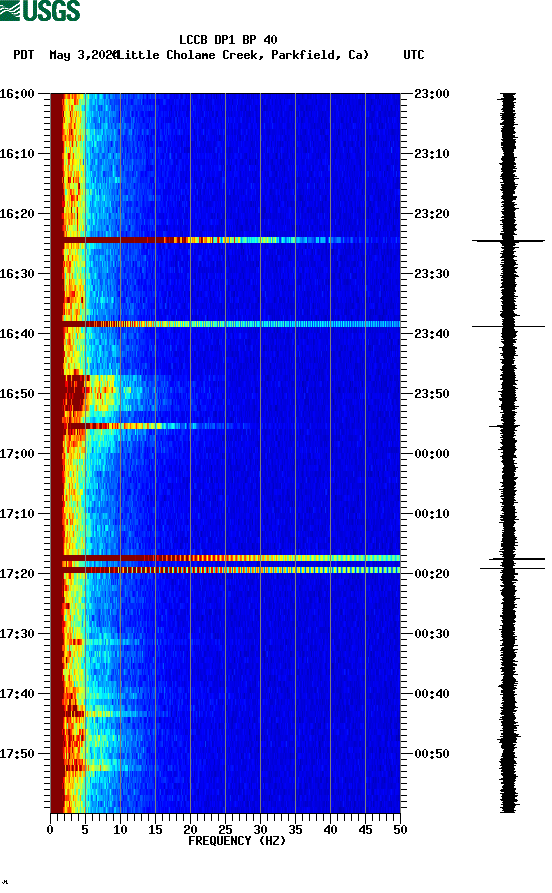Click the 00:20 UTC time label
Image resolution: width=552 pixels, height=893 pixels.
point(432,574)
